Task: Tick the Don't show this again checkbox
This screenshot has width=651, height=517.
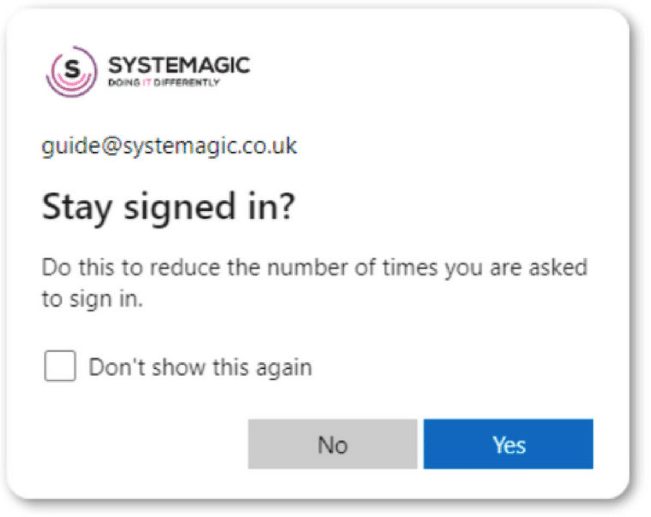Action: tap(60, 366)
